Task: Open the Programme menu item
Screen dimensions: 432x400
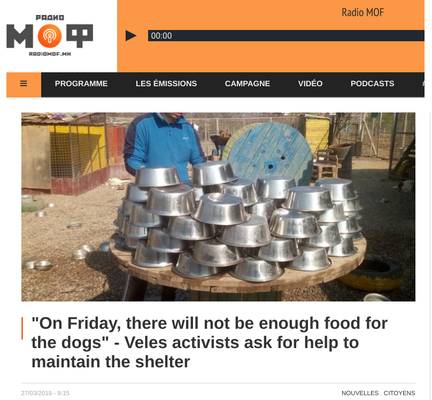Action: 81,84
